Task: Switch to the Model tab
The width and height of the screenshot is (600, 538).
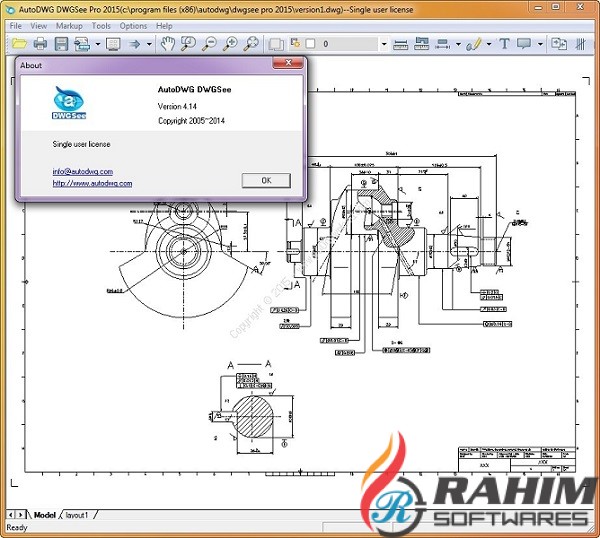Action: click(x=45, y=515)
